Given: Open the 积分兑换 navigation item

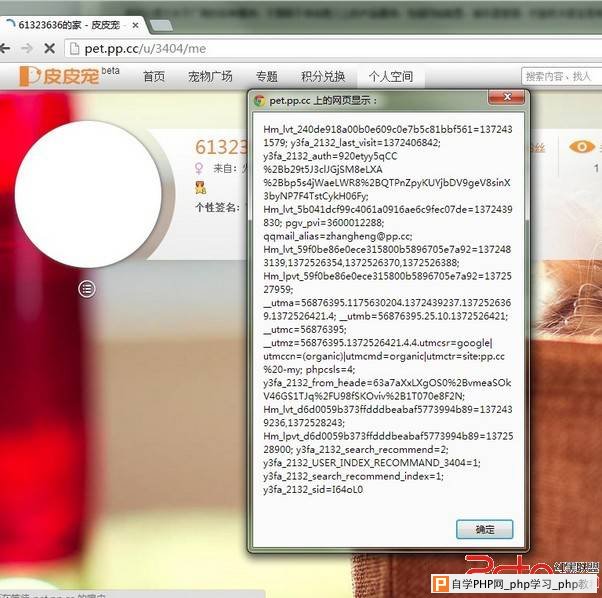Looking at the screenshot, I should tap(323, 76).
